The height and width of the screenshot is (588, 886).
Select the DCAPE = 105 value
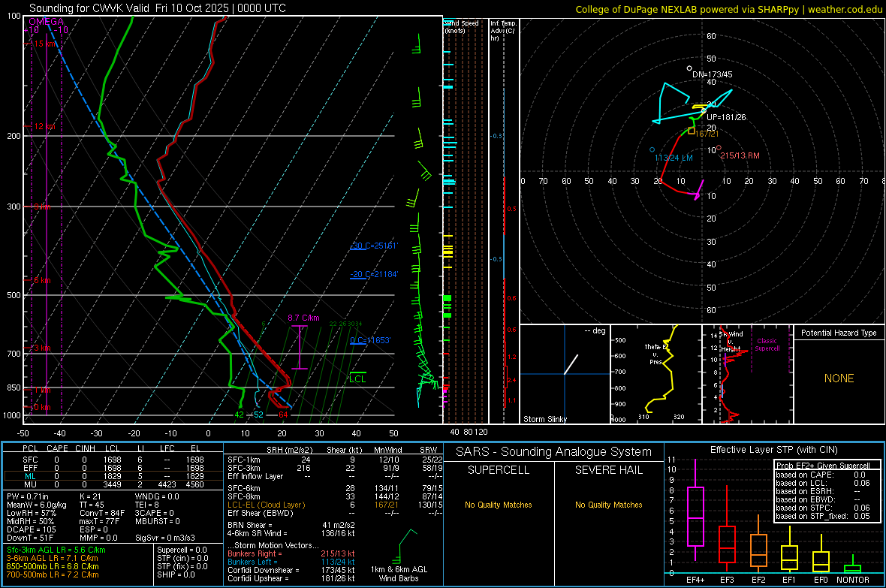[x=31, y=529]
